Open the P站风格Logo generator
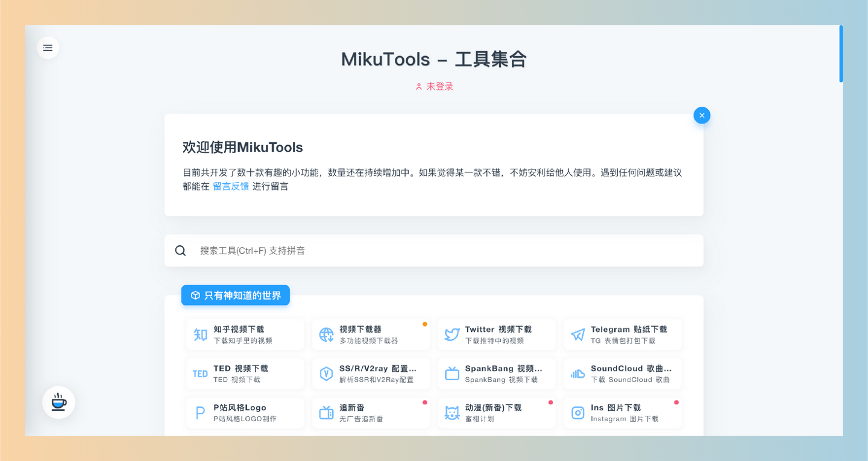Viewport: 868px width, 461px height. coord(245,413)
